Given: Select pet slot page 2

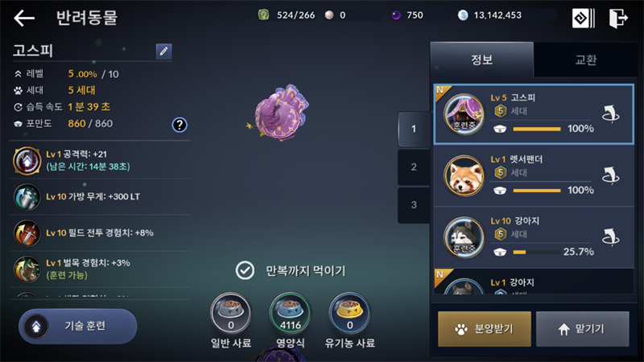Looking at the screenshot, I should 414,167.
